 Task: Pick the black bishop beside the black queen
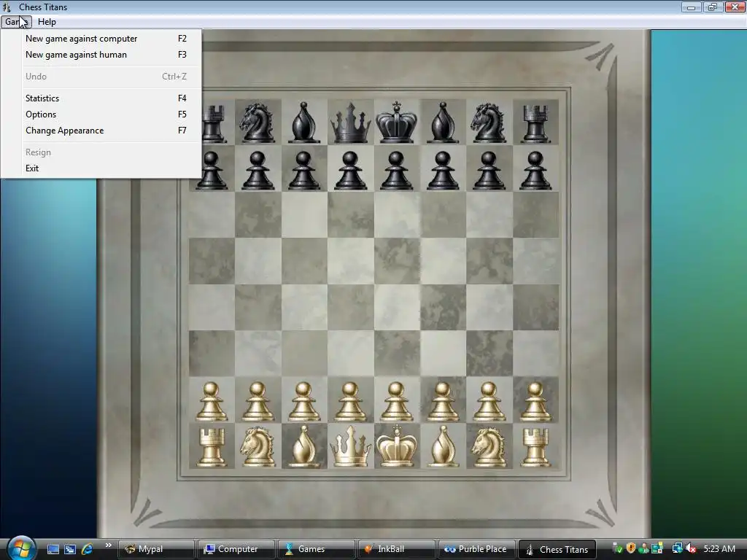click(304, 122)
